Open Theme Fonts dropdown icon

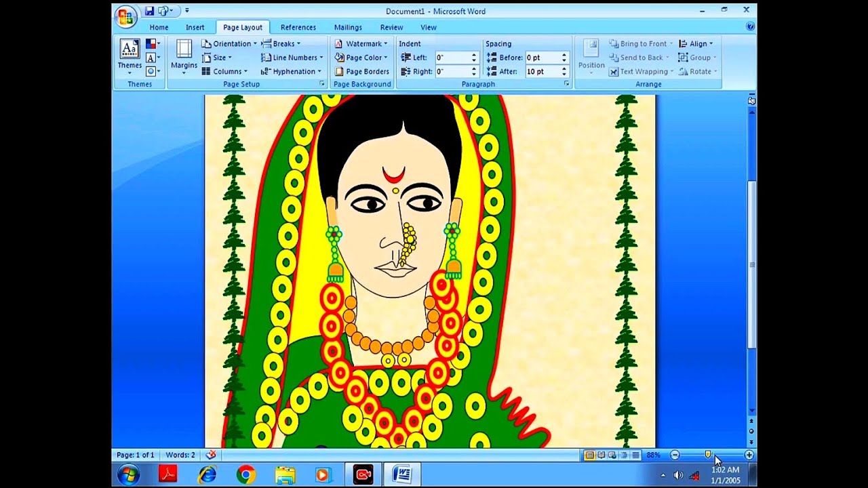(x=153, y=58)
